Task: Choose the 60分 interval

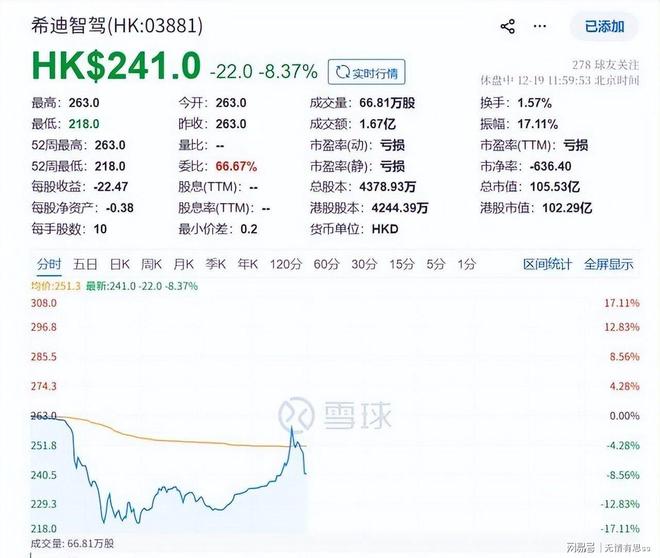Action: coord(326,264)
